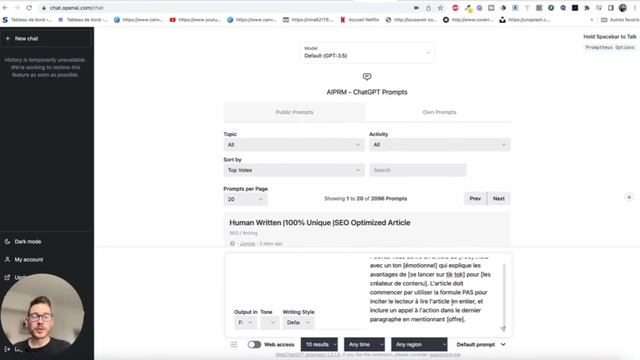Open the prompt author's profile link
The width and height of the screenshot is (640, 360).
pos(247,244)
